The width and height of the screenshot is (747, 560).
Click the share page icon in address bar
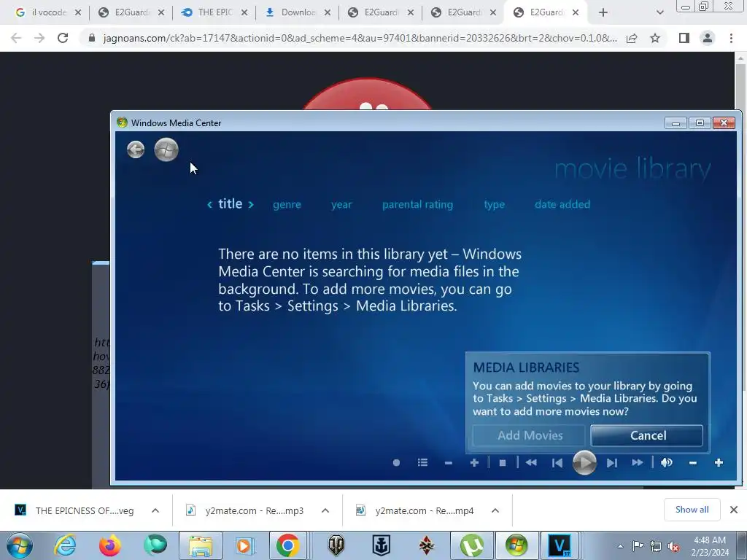click(x=632, y=38)
